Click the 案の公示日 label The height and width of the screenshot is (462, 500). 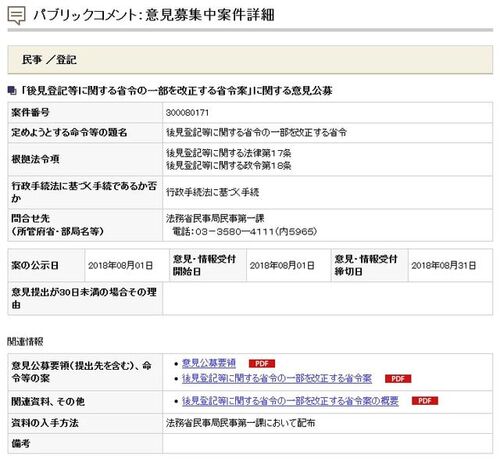point(35,265)
